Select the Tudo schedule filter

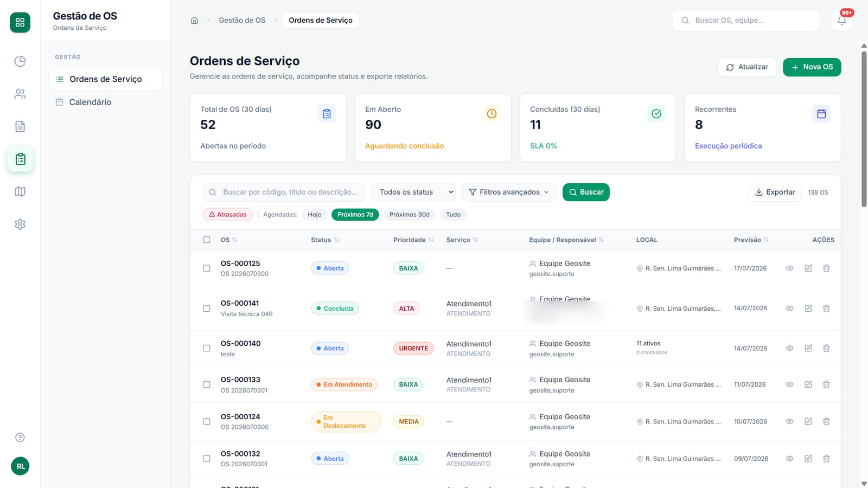pos(454,215)
